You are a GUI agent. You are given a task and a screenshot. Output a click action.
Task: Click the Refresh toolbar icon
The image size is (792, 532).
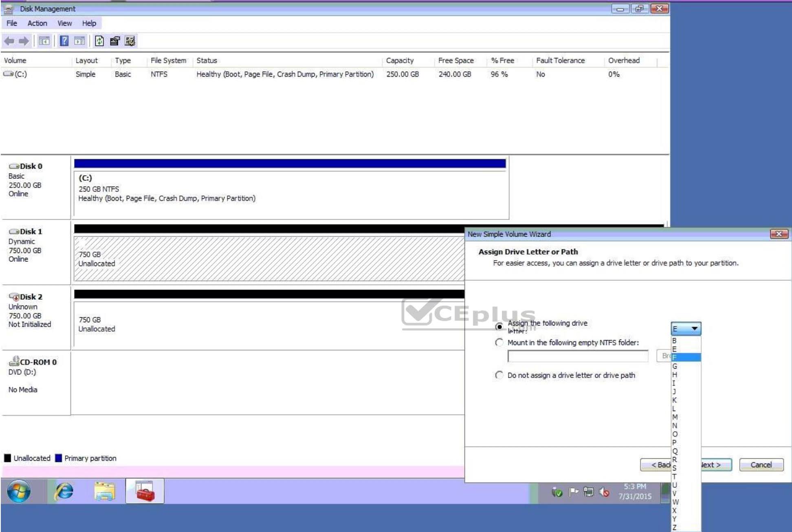pyautogui.click(x=99, y=41)
